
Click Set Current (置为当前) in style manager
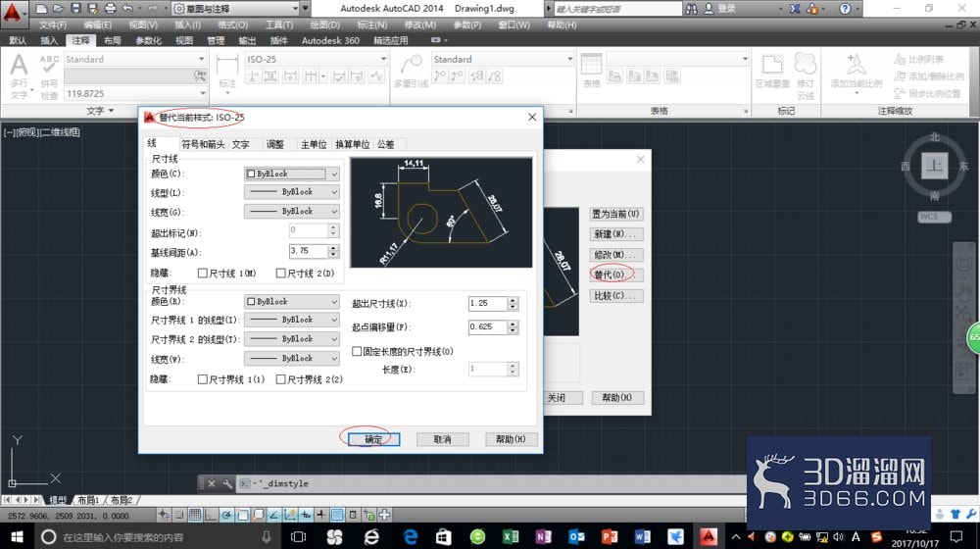tap(615, 214)
